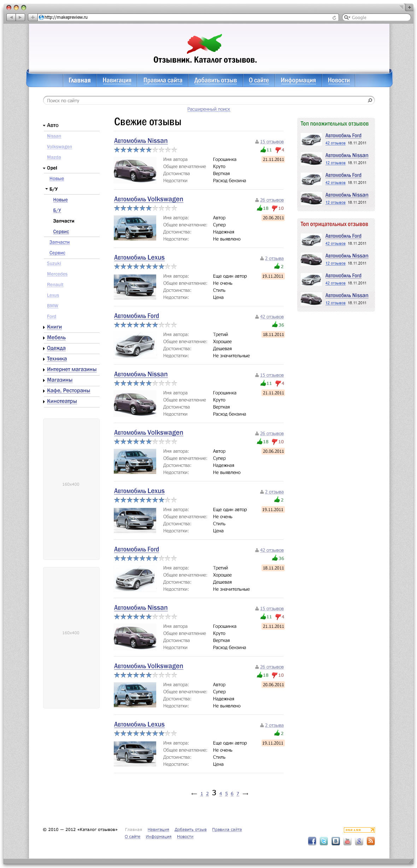Go to page 1 in pagination

(x=202, y=794)
